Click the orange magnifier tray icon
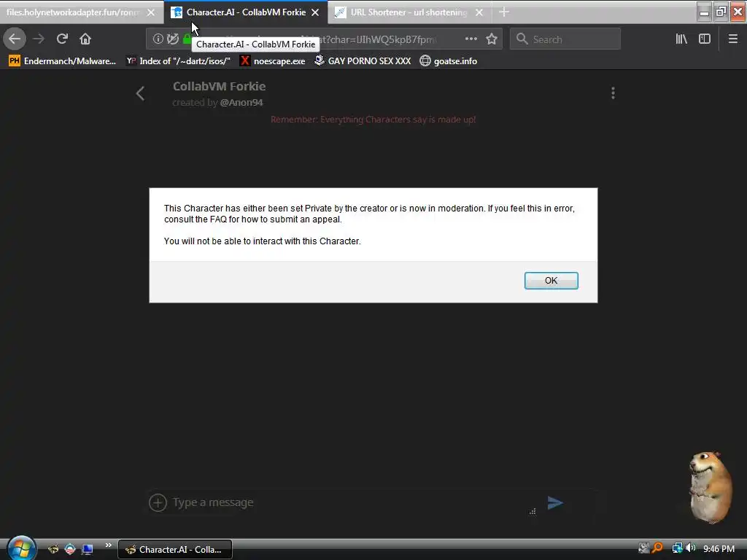 pos(658,548)
